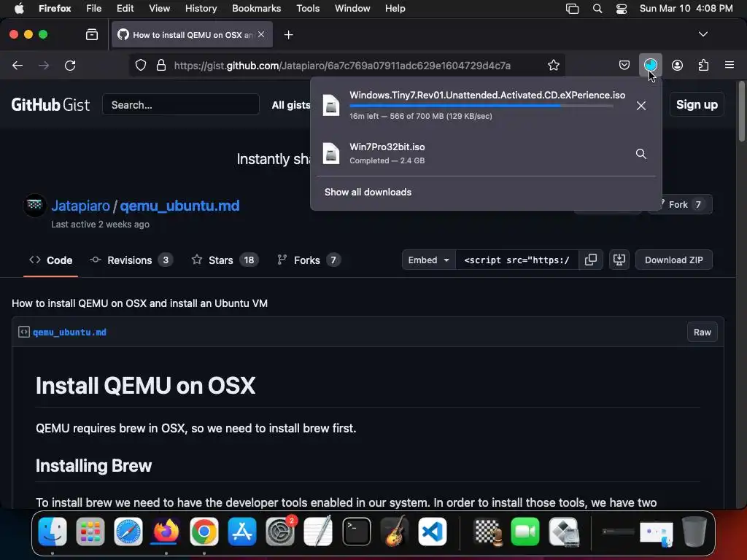Open GarageBand from the Dock
The image size is (747, 560).
[x=395, y=532]
